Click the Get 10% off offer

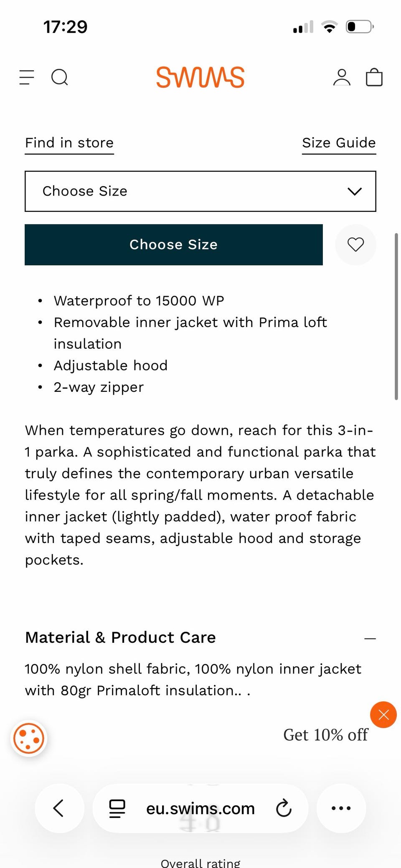tap(325, 735)
